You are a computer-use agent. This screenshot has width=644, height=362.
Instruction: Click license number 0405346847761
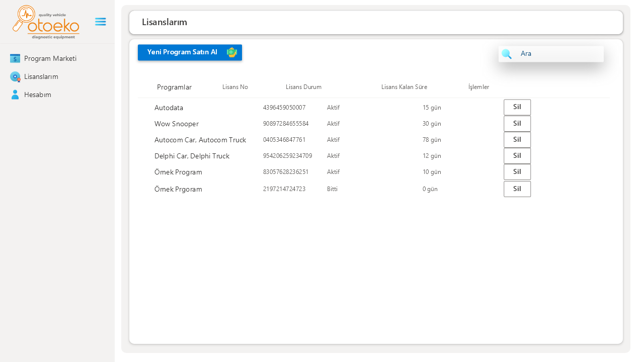click(284, 139)
